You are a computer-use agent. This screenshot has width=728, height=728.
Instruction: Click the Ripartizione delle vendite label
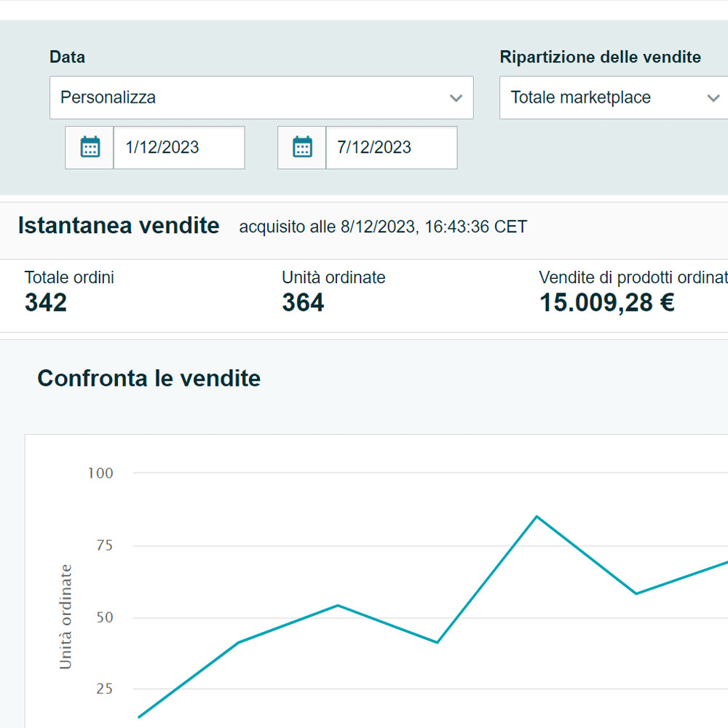click(600, 57)
